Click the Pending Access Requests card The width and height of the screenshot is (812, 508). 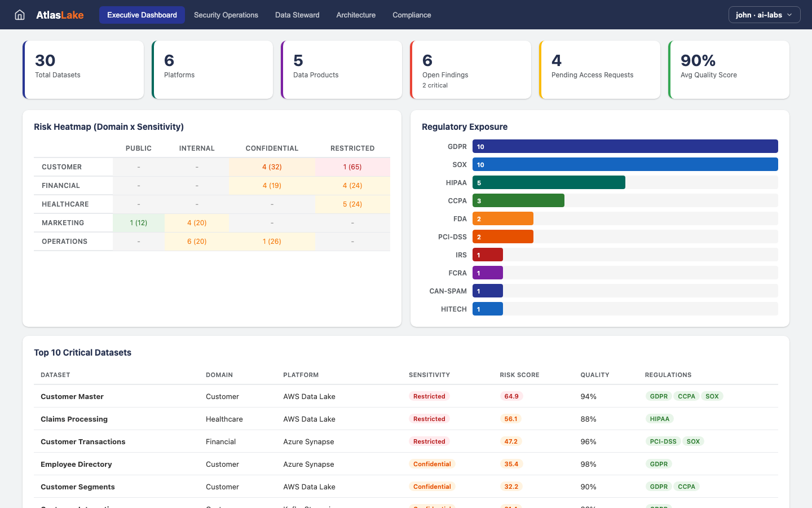click(x=599, y=69)
